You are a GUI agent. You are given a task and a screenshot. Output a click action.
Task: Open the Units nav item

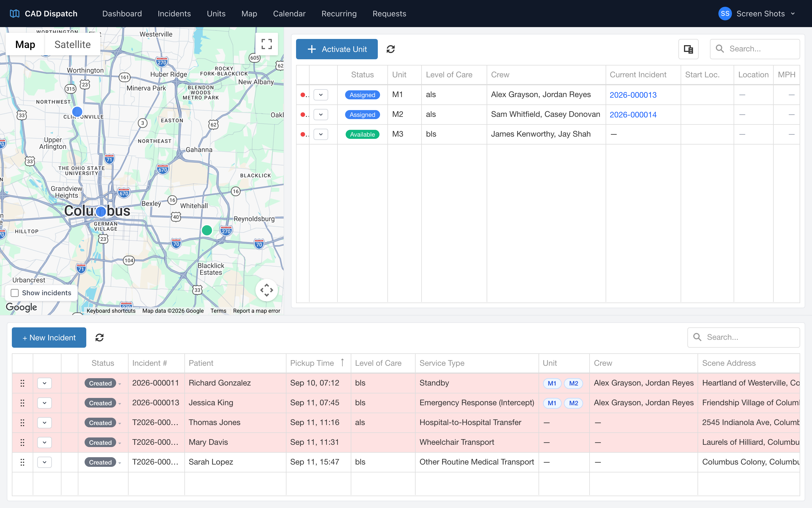(216, 14)
